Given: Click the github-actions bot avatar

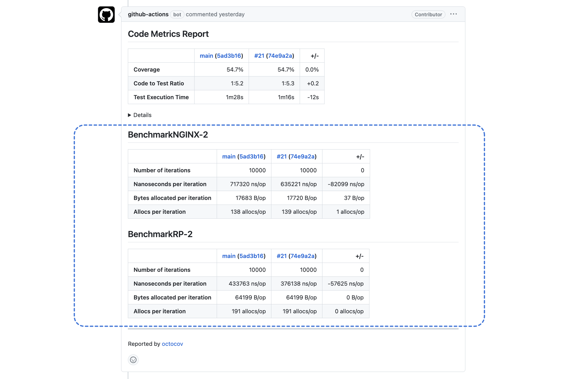Looking at the screenshot, I should pyautogui.click(x=106, y=14).
